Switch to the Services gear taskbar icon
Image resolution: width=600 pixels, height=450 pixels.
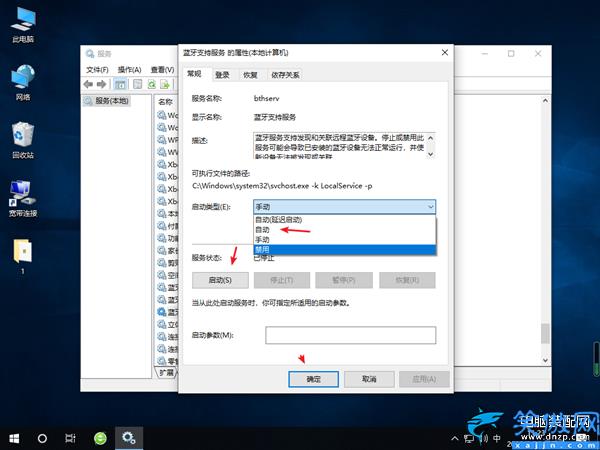pyautogui.click(x=129, y=438)
